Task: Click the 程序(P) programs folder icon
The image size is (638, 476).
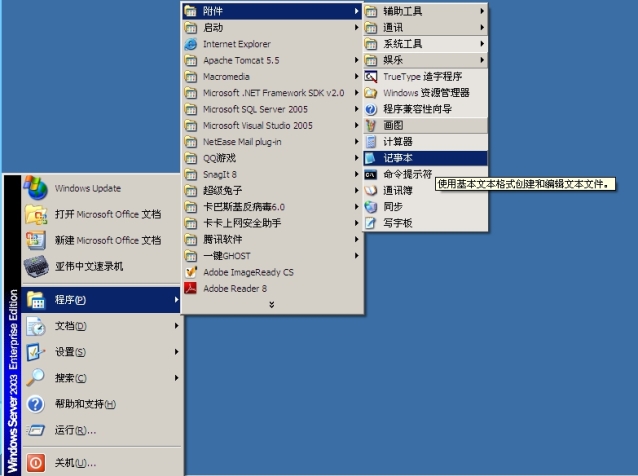Action: 36,300
